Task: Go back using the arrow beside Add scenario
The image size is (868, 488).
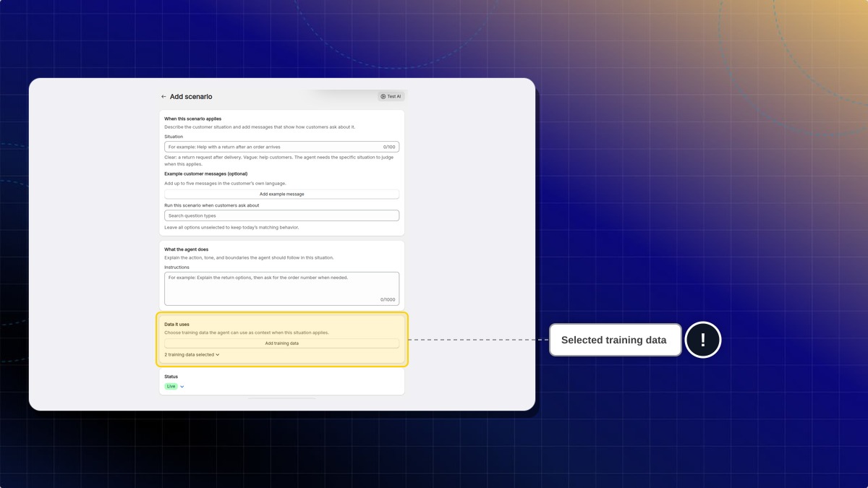Action: [x=163, y=97]
